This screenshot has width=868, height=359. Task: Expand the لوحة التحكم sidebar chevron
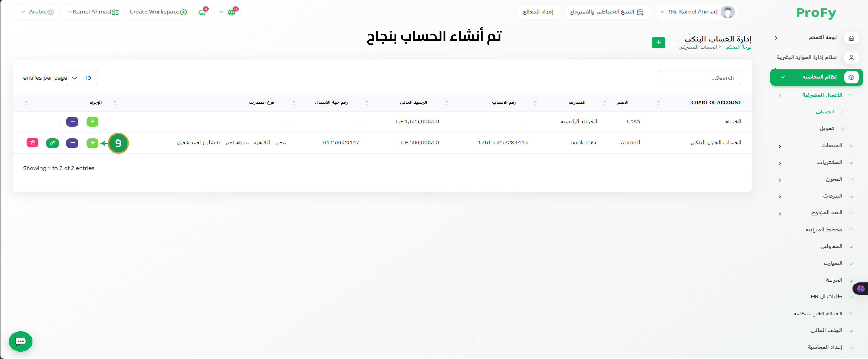click(x=776, y=38)
